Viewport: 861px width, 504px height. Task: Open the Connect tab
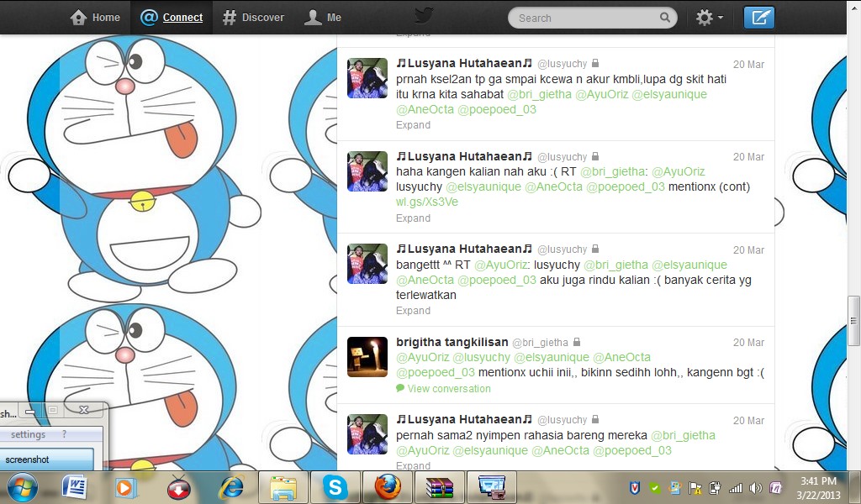tap(172, 18)
